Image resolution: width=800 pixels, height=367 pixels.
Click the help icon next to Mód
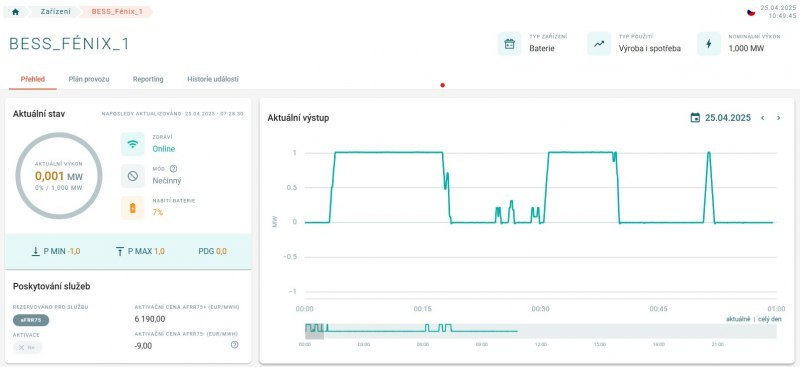point(173,168)
